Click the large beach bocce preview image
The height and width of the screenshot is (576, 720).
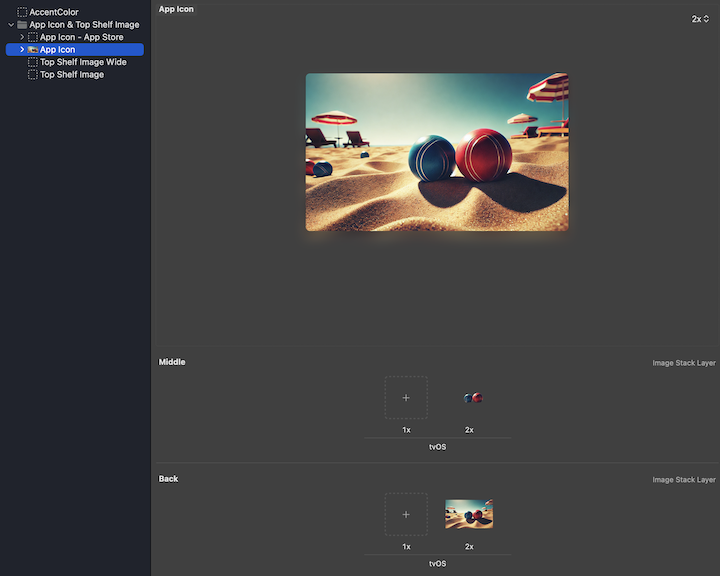pyautogui.click(x=437, y=152)
